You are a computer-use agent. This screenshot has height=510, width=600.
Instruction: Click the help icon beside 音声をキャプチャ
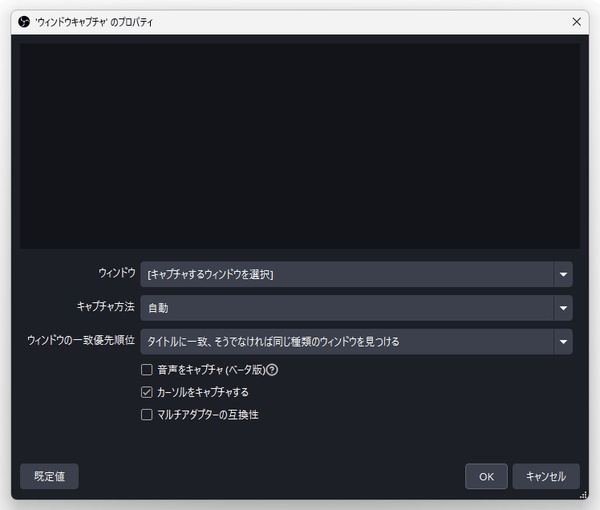pos(271,370)
